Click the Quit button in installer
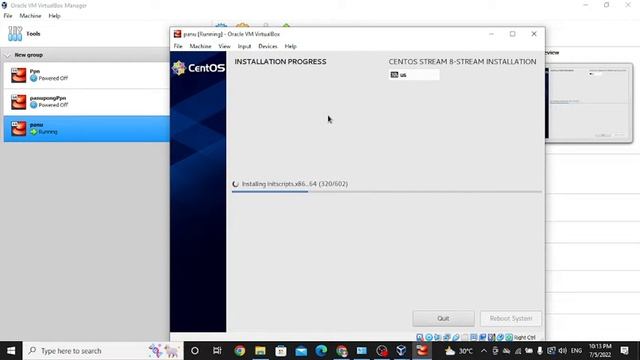640x360 pixels. pos(443,318)
